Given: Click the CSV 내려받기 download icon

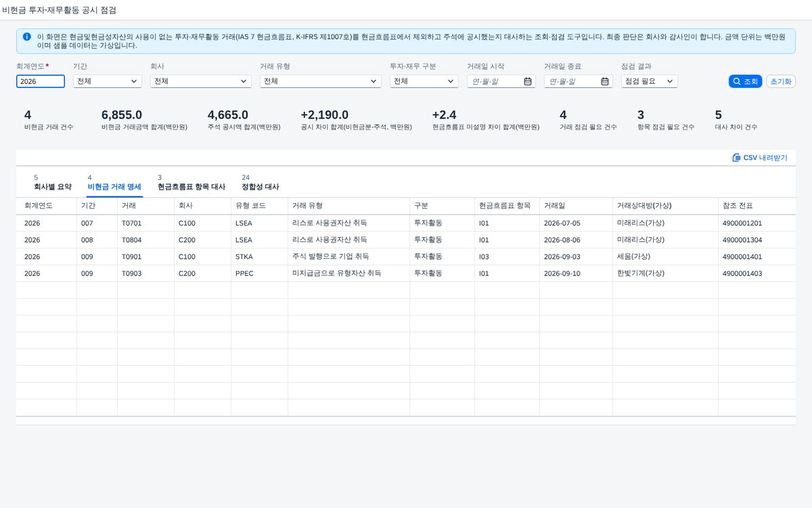Looking at the screenshot, I should point(736,158).
